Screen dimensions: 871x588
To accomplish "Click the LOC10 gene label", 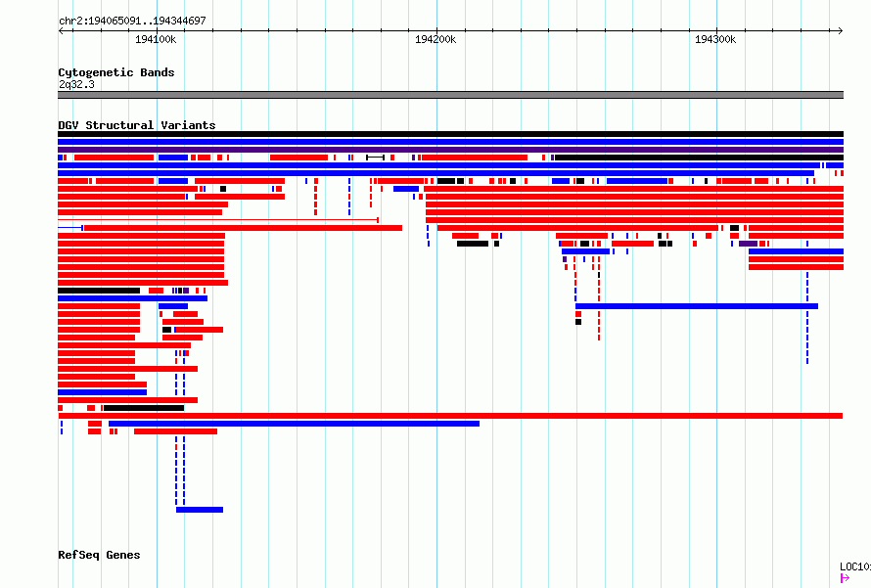I will [x=855, y=566].
